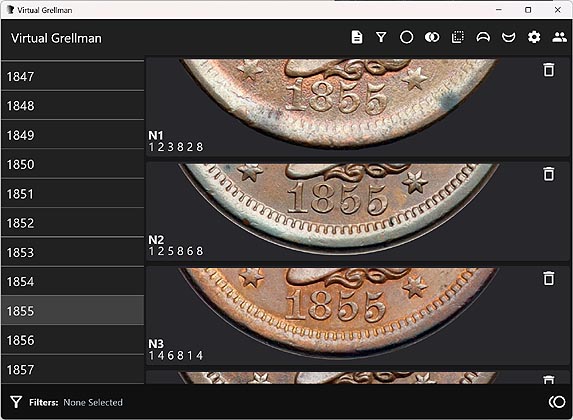Click the N1 variety label
This screenshot has height=420, width=573.
pos(156,135)
